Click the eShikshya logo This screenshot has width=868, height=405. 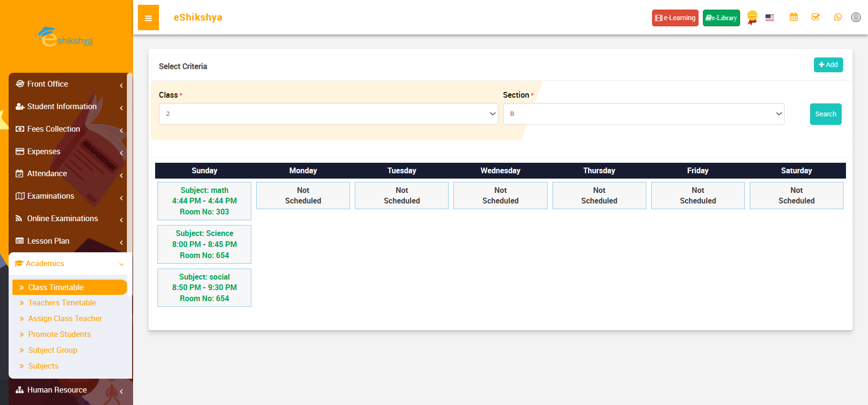pyautogui.click(x=66, y=37)
